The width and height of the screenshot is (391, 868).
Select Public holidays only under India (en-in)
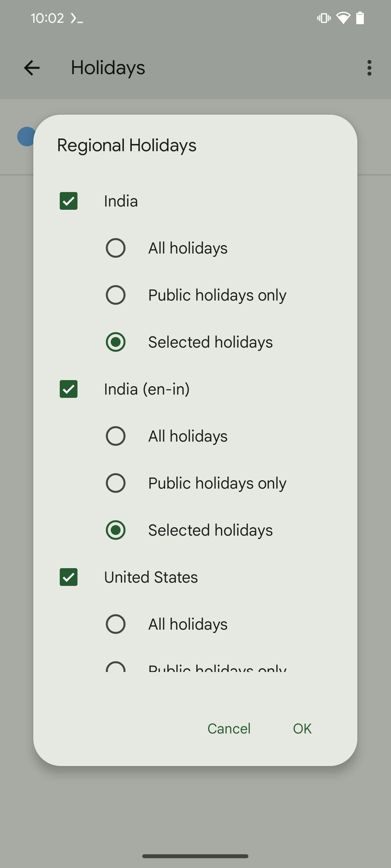coord(115,483)
